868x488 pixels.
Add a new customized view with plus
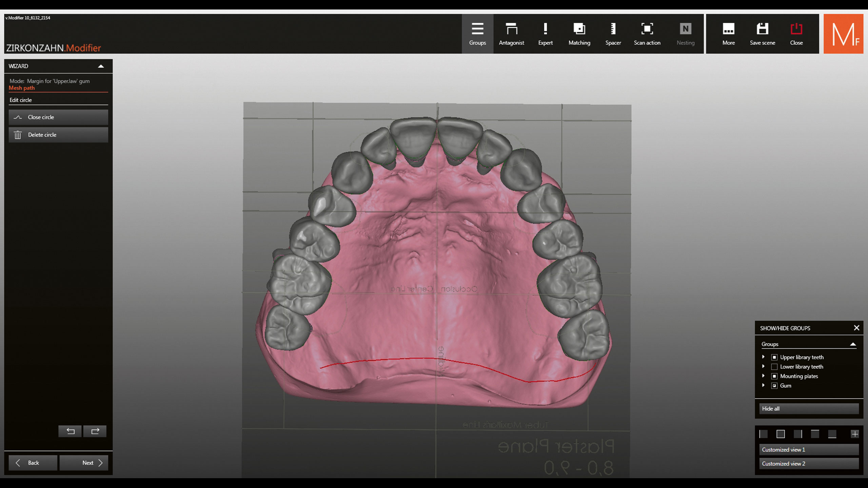pos(855,434)
